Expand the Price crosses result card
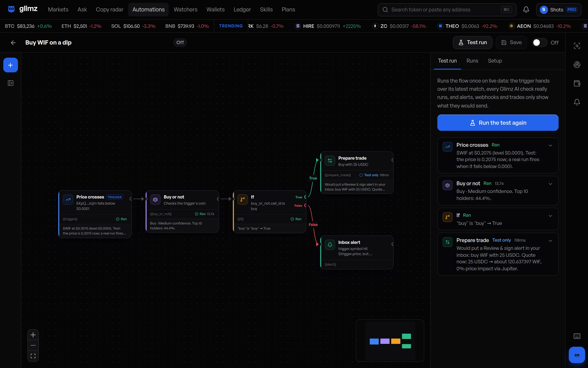This screenshot has height=368, width=588. (550, 146)
